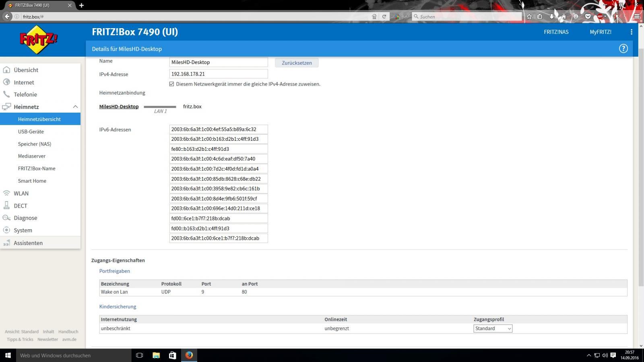This screenshot has height=362, width=644.
Task: Bookmark this page with the star icon
Action: (529, 16)
